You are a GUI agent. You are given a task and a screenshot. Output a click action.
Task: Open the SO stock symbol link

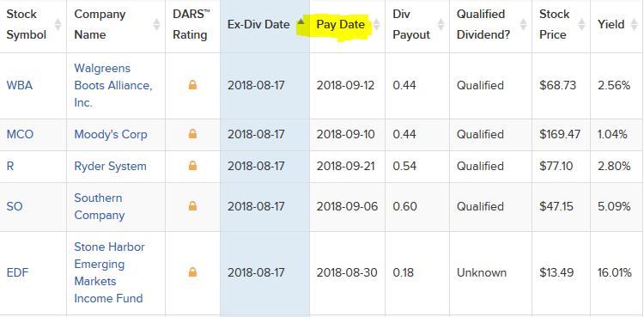(x=15, y=206)
